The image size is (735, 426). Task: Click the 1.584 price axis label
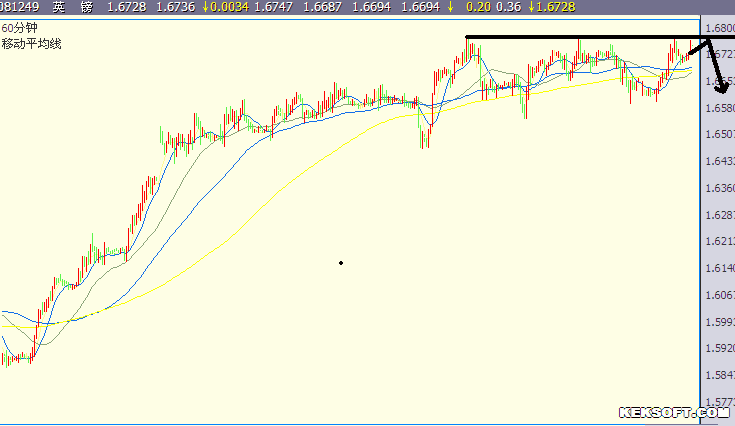point(720,375)
